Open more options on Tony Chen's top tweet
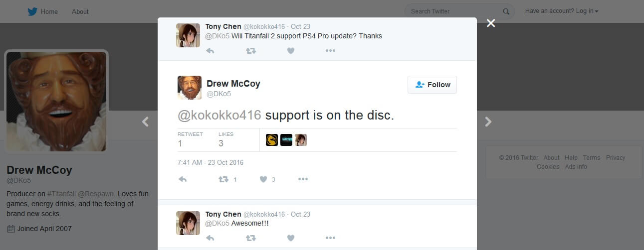The width and height of the screenshot is (644, 250). pyautogui.click(x=330, y=50)
